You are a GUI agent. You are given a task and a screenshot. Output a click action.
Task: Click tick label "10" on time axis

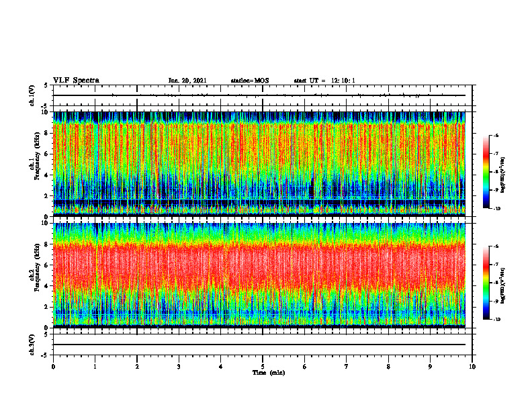click(472, 367)
